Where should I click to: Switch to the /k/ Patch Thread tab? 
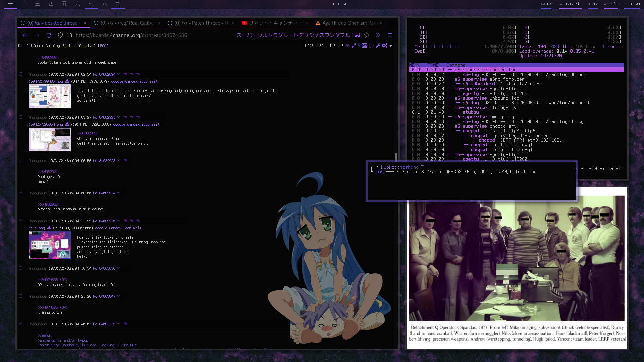click(201, 23)
